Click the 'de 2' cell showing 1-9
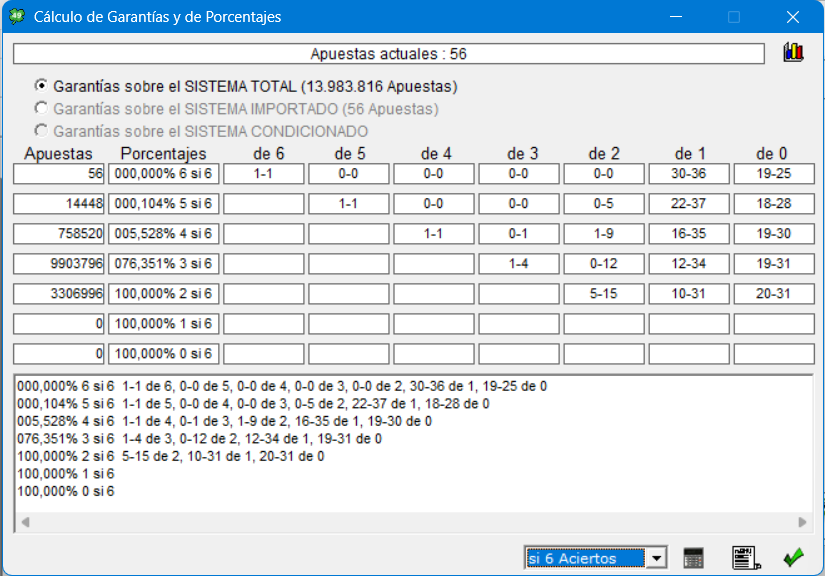 pyautogui.click(x=603, y=234)
